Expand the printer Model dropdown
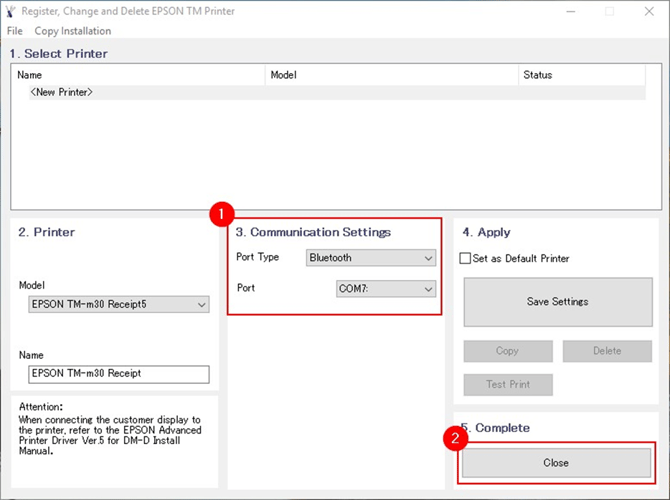 [119, 304]
